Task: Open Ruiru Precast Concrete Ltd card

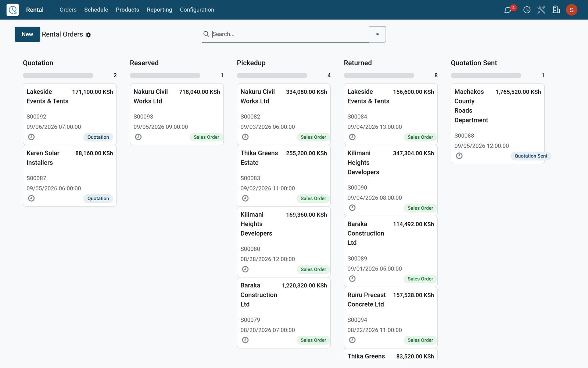Action: 391,318
